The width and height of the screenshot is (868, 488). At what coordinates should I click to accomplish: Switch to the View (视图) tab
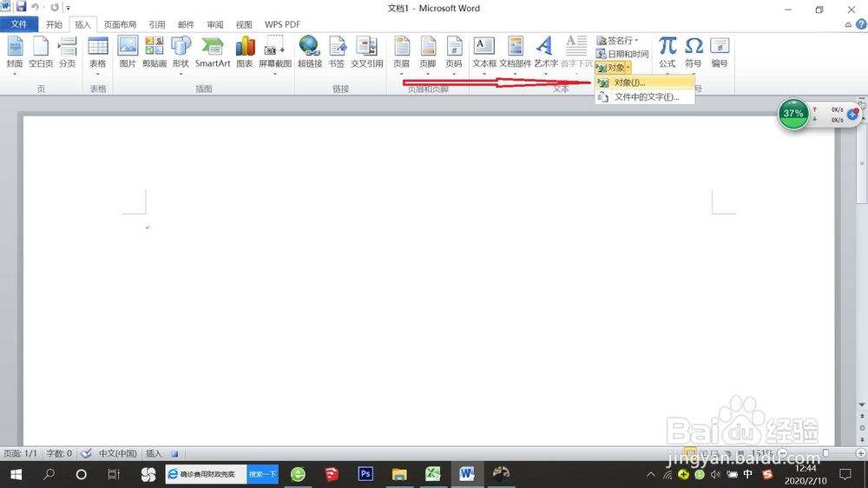click(x=244, y=24)
